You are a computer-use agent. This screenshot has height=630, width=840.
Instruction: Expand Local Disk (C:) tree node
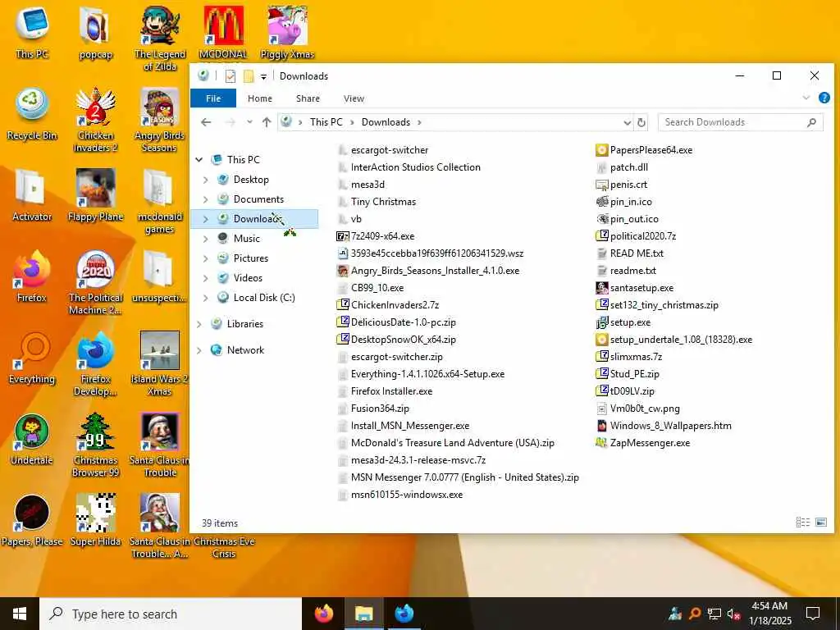point(206,298)
